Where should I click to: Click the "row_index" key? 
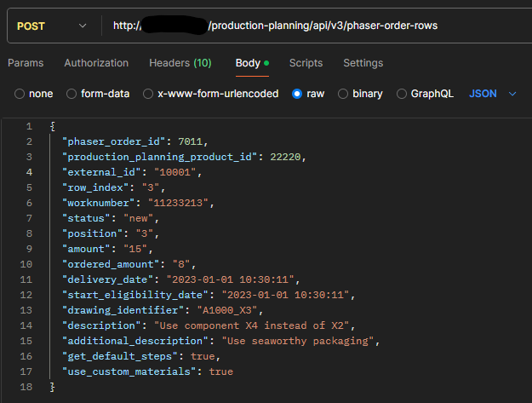pos(95,187)
